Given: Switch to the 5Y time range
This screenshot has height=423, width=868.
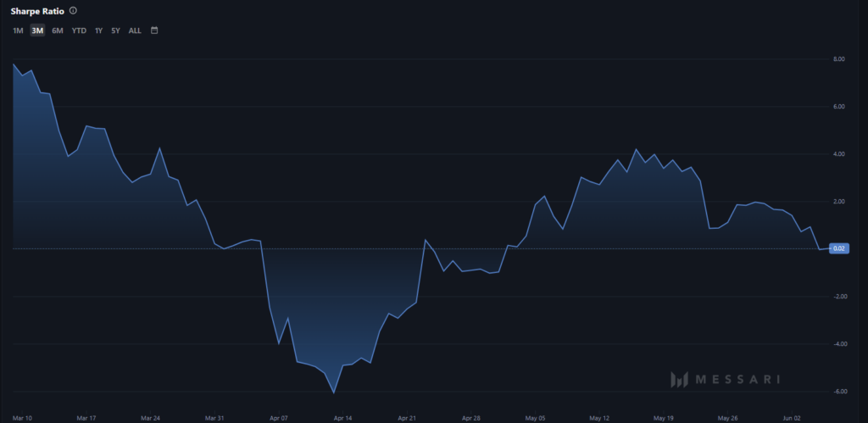Looking at the screenshot, I should (115, 31).
